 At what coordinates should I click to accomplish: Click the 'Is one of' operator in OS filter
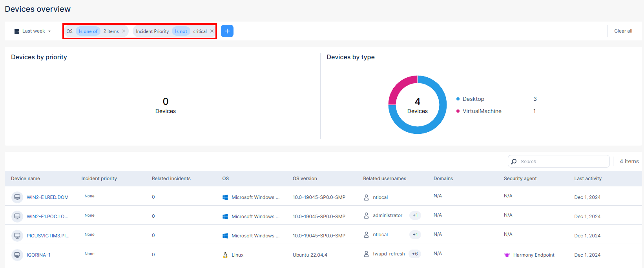88,31
